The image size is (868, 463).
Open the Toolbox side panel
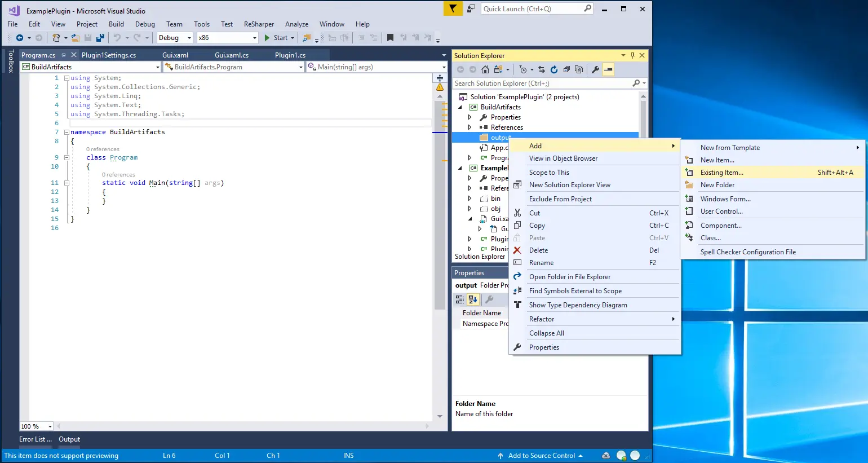10,61
